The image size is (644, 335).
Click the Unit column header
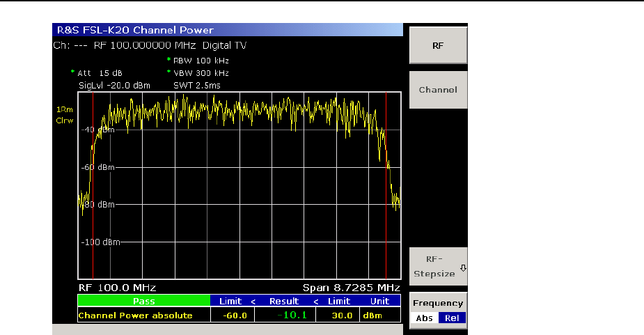pos(379,302)
